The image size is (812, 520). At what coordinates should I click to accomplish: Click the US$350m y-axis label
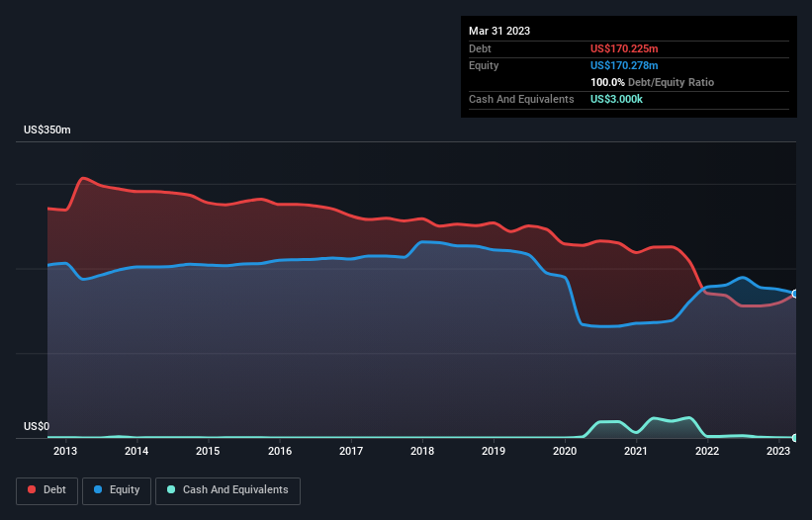click(x=47, y=130)
